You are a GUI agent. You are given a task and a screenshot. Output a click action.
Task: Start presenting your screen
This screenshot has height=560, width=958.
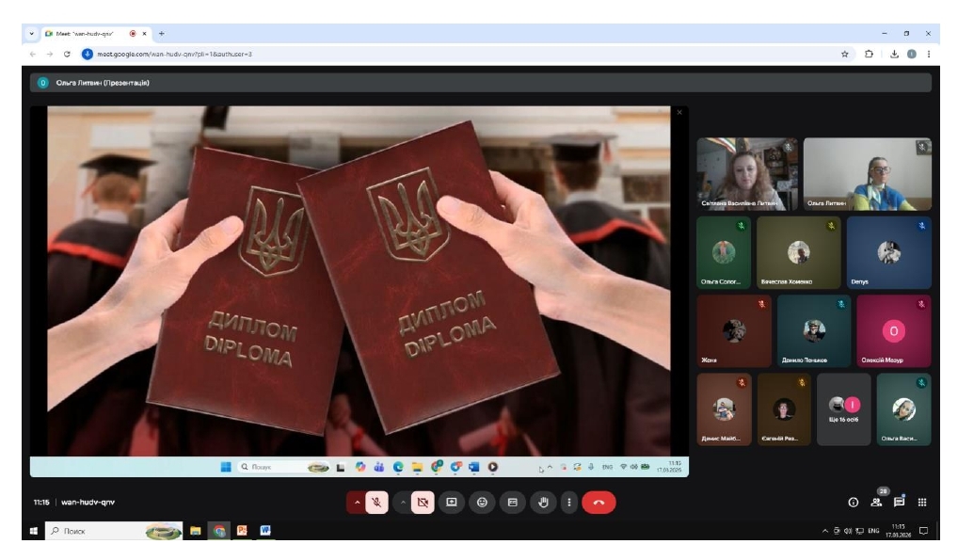coord(452,503)
